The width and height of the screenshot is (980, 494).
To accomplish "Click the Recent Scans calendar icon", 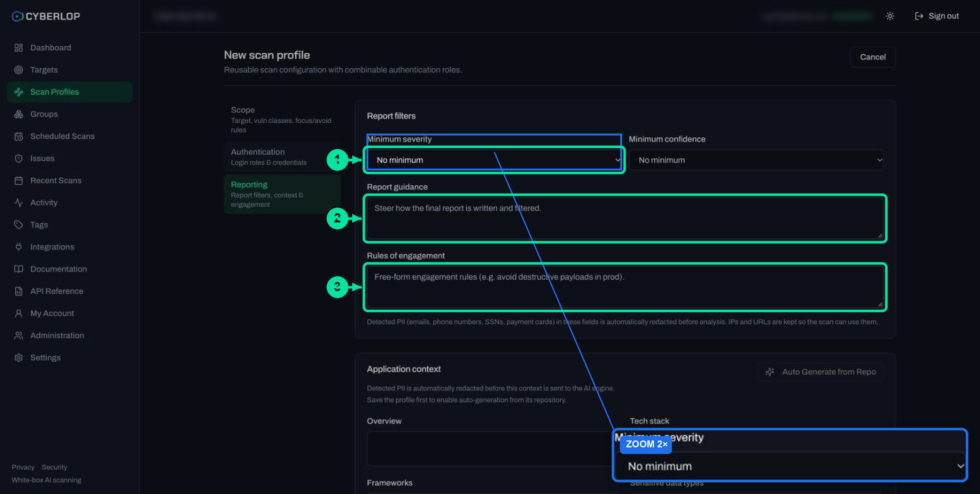I will click(18, 181).
